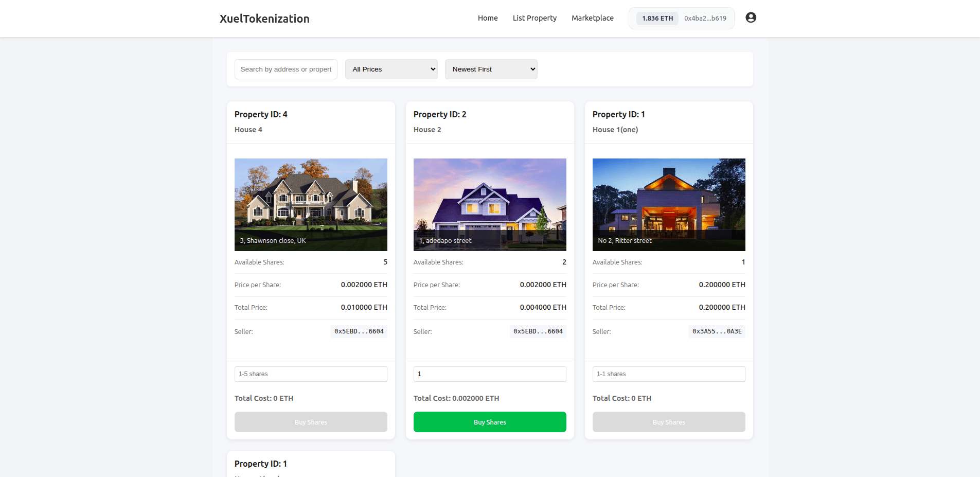This screenshot has height=477, width=980.
Task: Click the search by address input field
Action: [286, 69]
